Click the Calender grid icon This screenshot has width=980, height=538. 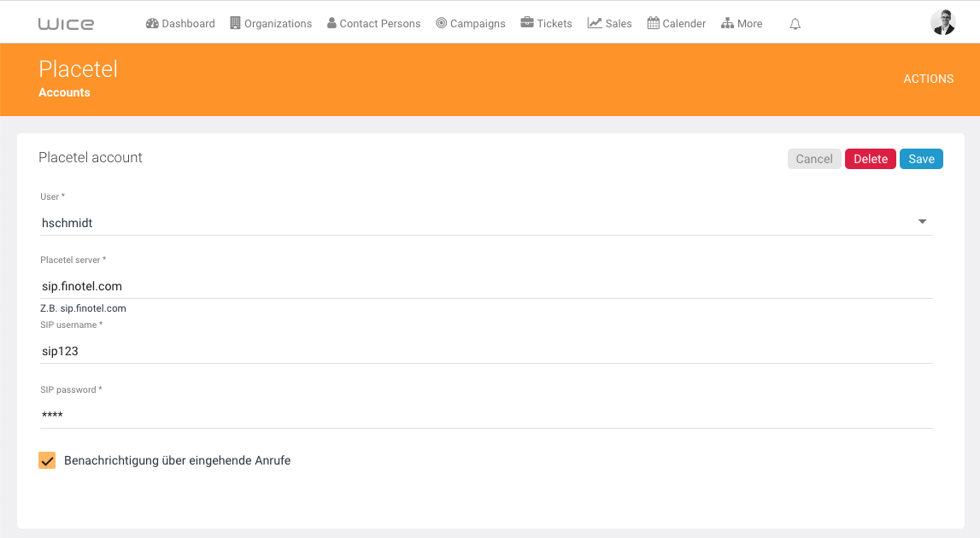[x=653, y=23]
